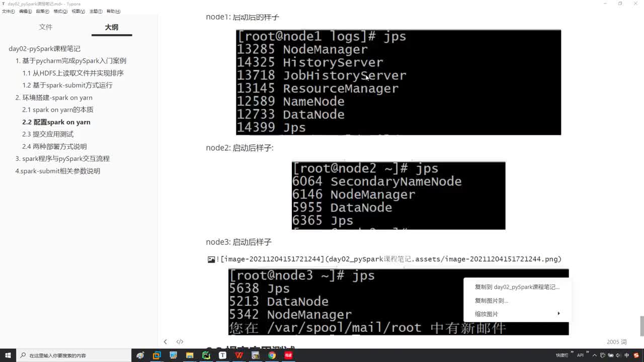The height and width of the screenshot is (362, 644).
Task: Select the node1 jps screenshot image
Action: pyautogui.click(x=398, y=82)
